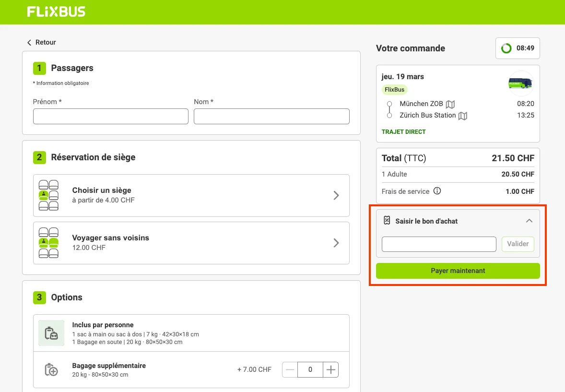Image resolution: width=565 pixels, height=392 pixels.
Task: Increment the Bagage supplémentaire counter with plus
Action: tap(330, 369)
